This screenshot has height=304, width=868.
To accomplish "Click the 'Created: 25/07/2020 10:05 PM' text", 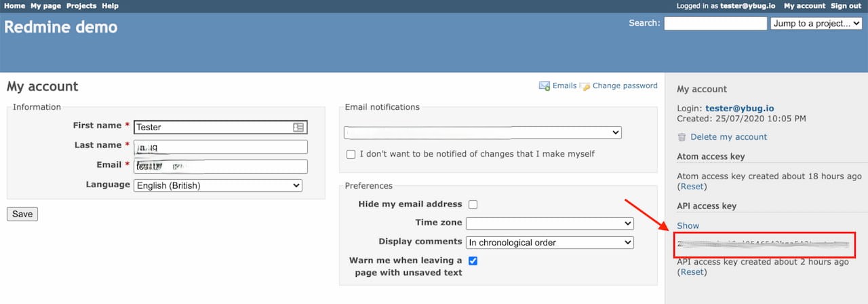I will click(742, 118).
